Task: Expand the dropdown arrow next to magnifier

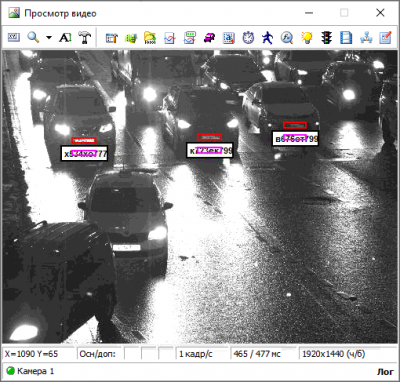Action: [49, 37]
